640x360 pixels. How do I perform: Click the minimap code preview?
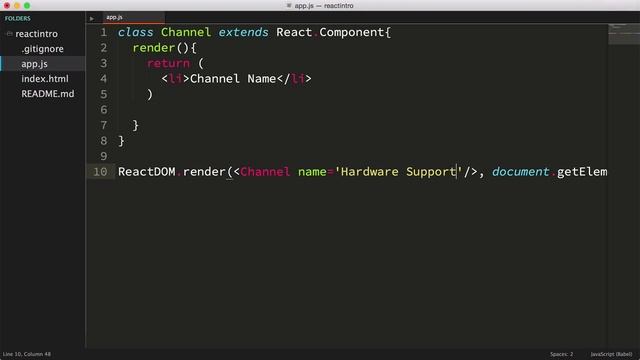(623, 33)
